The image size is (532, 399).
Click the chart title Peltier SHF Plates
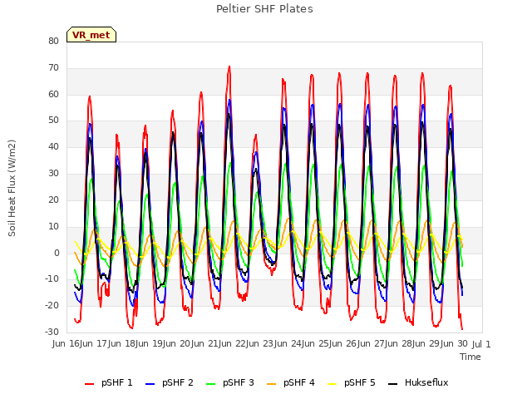click(264, 9)
